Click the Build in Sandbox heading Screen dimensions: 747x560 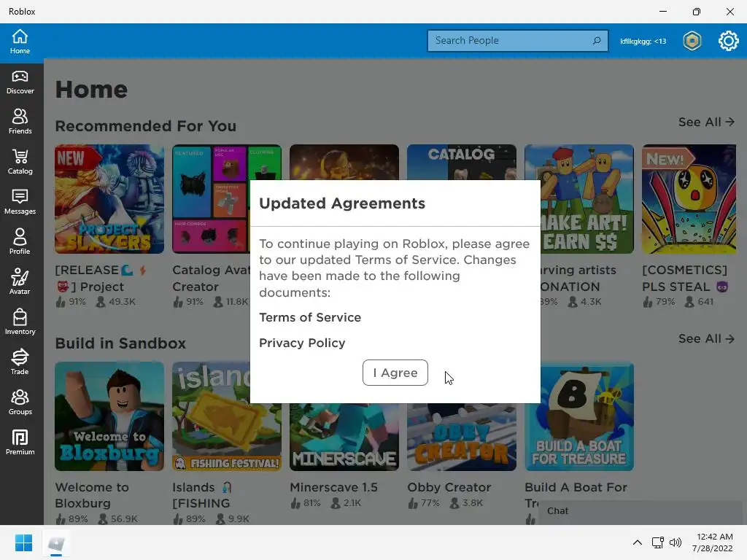(120, 343)
